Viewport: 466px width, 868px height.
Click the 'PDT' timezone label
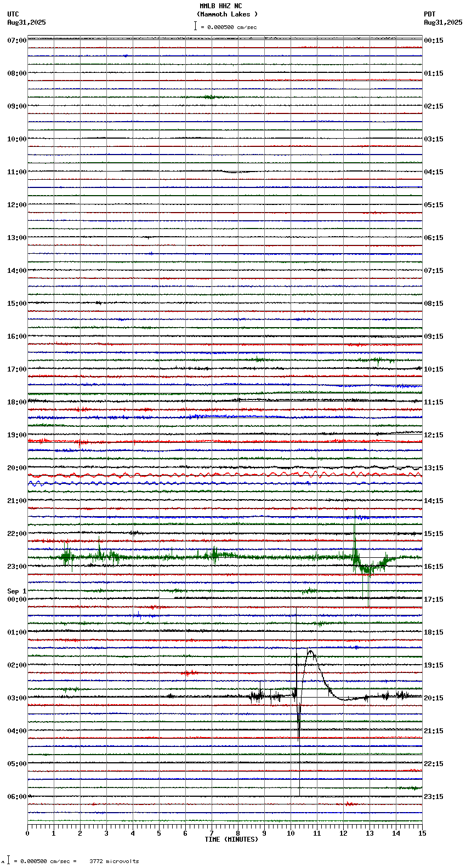click(429, 14)
